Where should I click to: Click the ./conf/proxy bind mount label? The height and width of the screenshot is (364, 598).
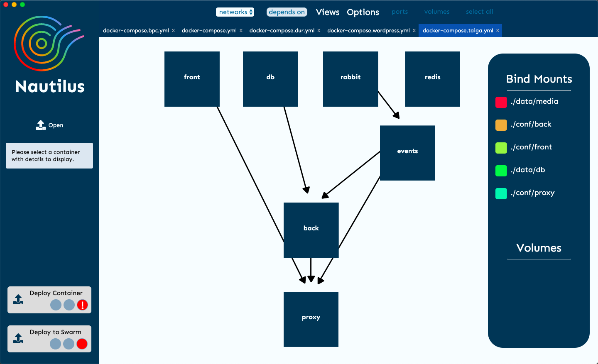(x=533, y=193)
